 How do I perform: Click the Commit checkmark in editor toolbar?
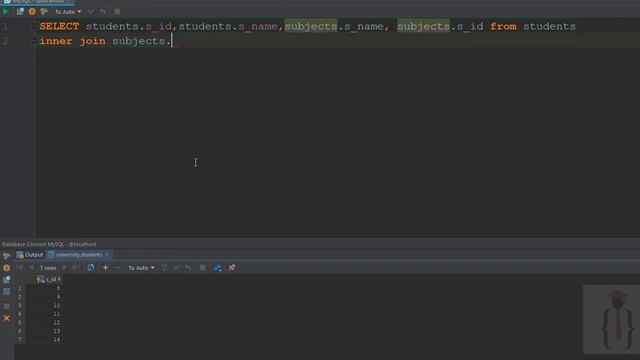(91, 12)
